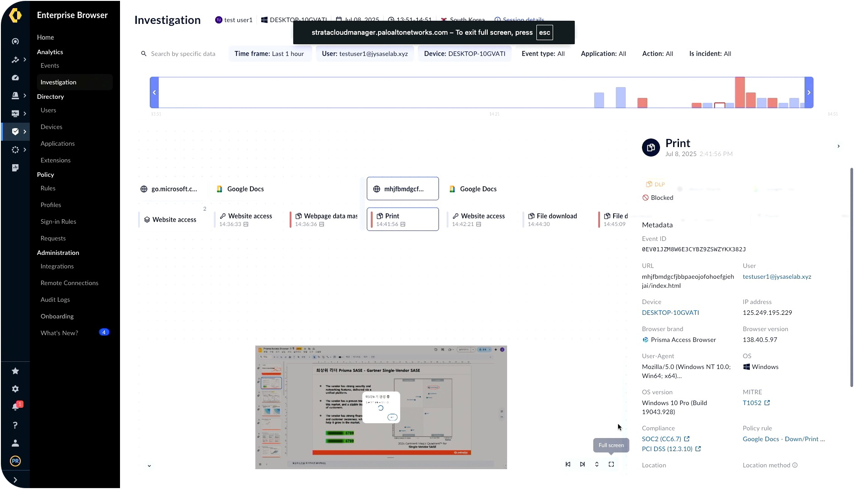The width and height of the screenshot is (868, 489).
Task: Open the Application filter
Action: pos(604,54)
